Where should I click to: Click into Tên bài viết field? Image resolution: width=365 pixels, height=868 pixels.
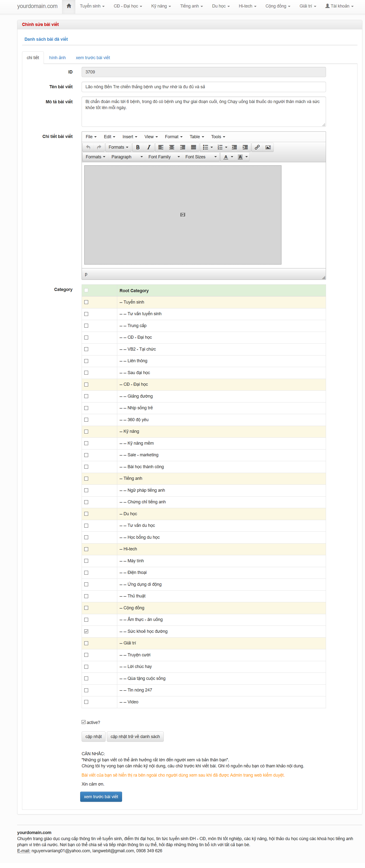pyautogui.click(x=204, y=87)
